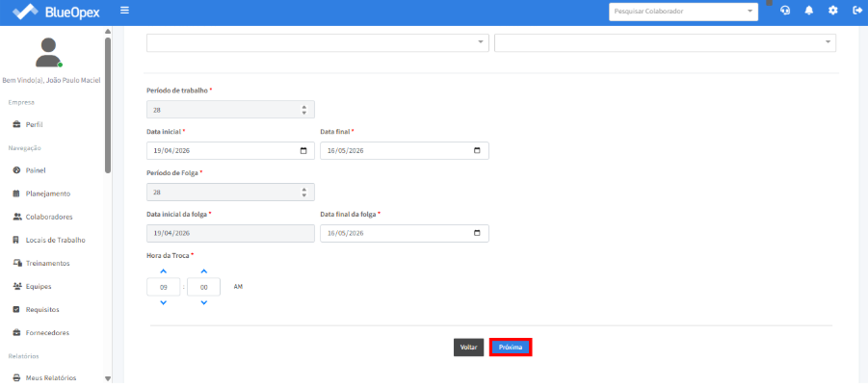The width and height of the screenshot is (868, 387).
Task: Click the Fornecedores icon
Action: (16, 333)
